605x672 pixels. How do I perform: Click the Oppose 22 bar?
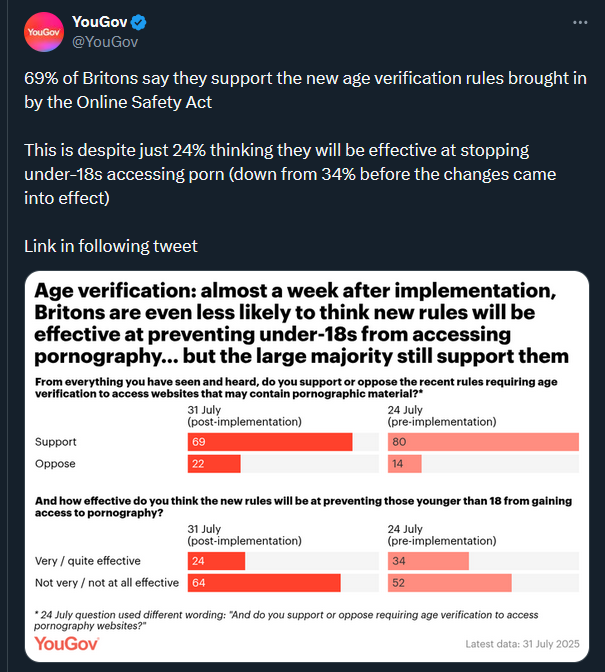pos(214,464)
